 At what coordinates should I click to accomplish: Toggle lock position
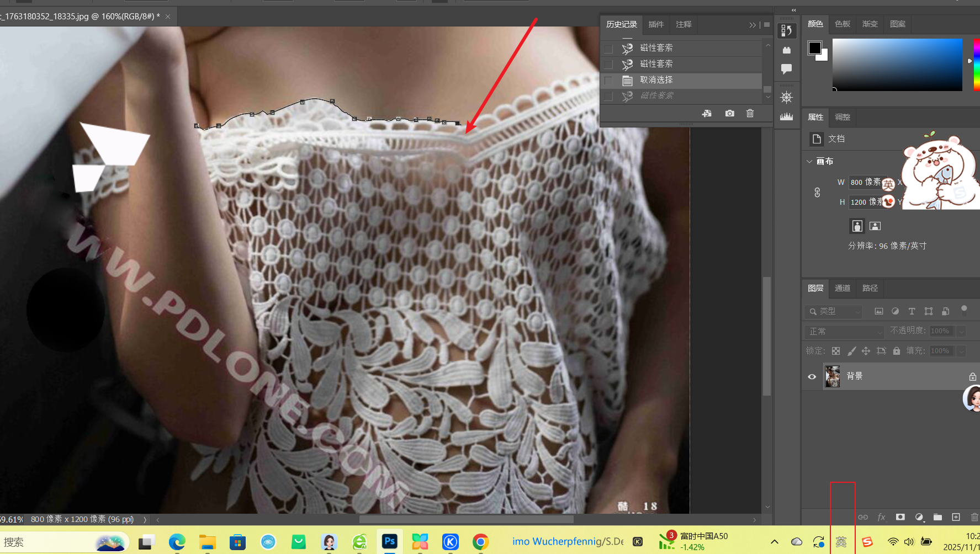pos(866,351)
